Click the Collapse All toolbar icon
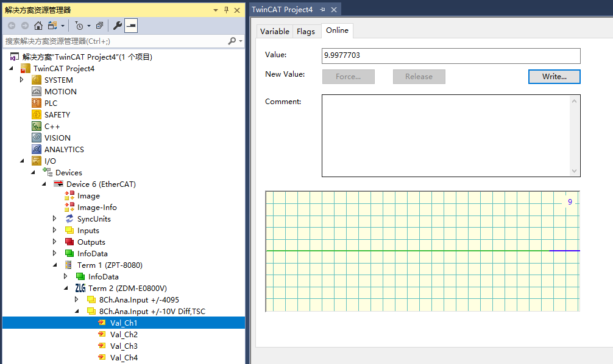 100,26
